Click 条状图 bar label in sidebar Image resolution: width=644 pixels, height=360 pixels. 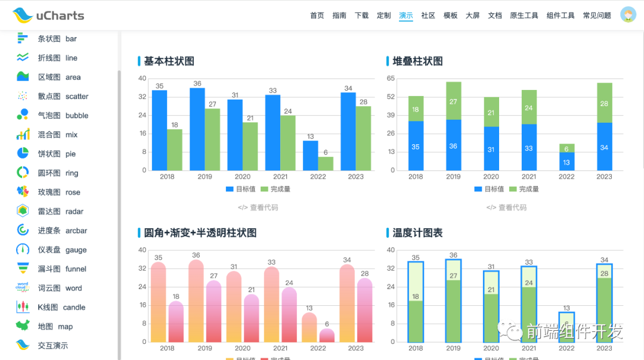tap(57, 39)
